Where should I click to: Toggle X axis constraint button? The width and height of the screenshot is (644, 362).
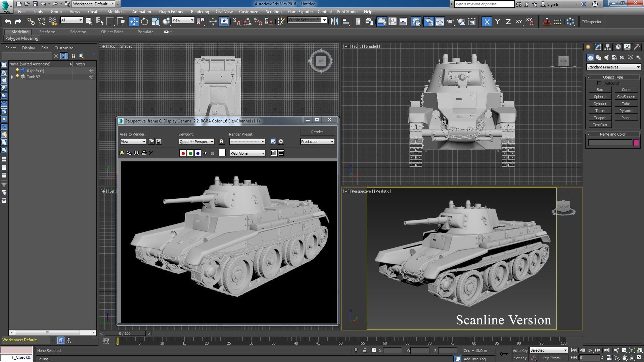[487, 22]
